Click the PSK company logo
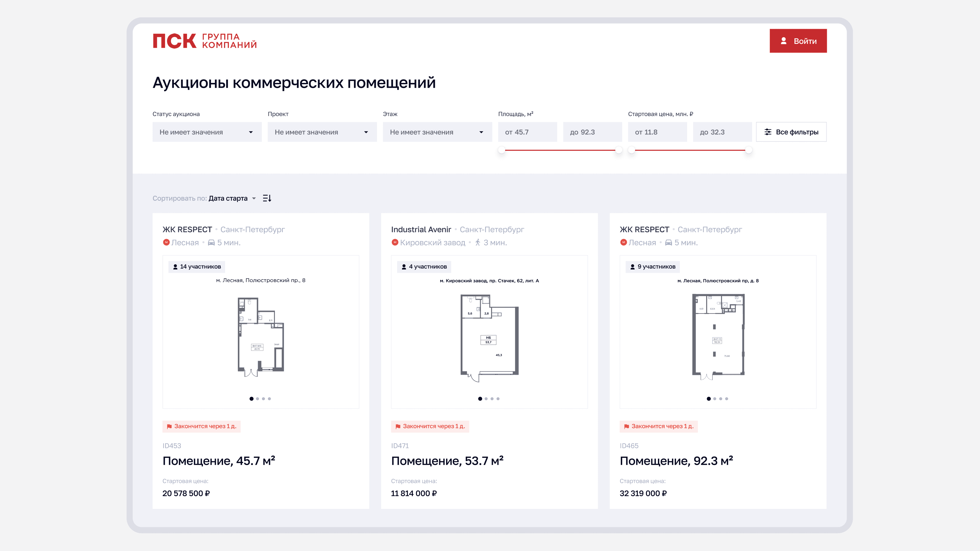 point(204,41)
